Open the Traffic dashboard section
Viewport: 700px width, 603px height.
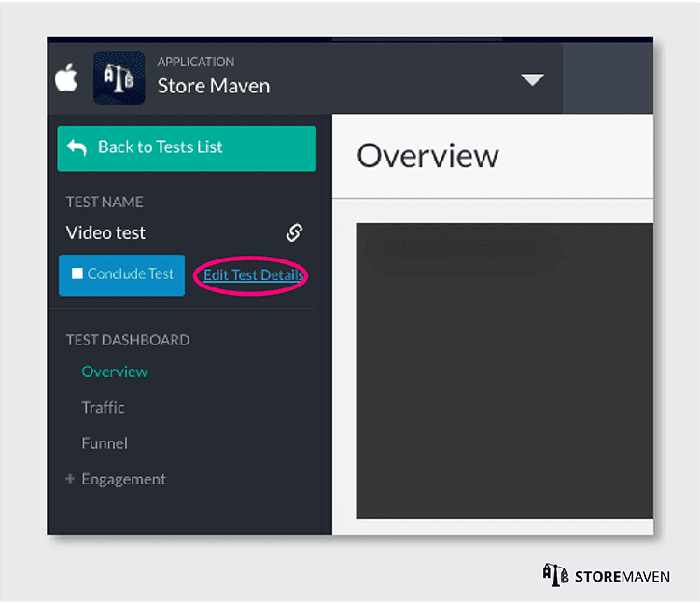103,407
